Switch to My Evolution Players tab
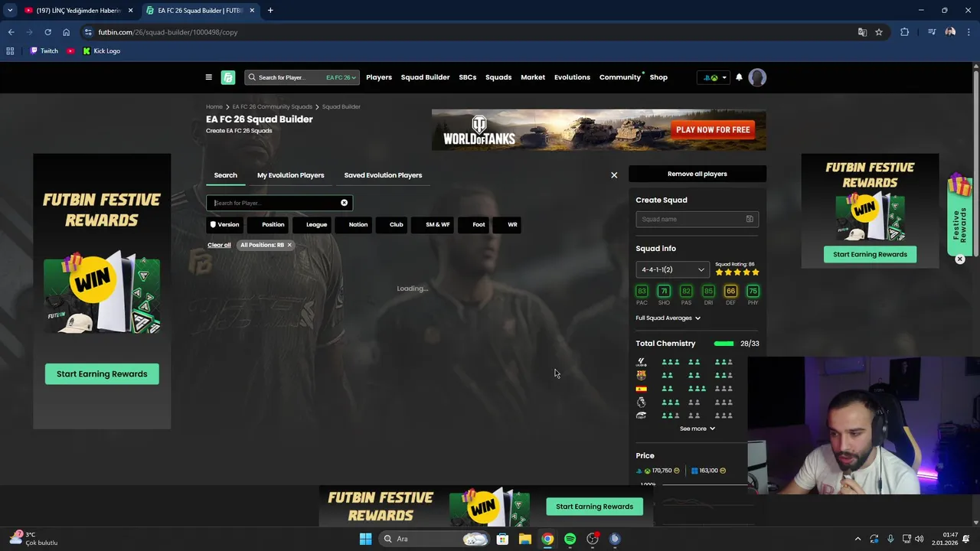 pos(290,175)
